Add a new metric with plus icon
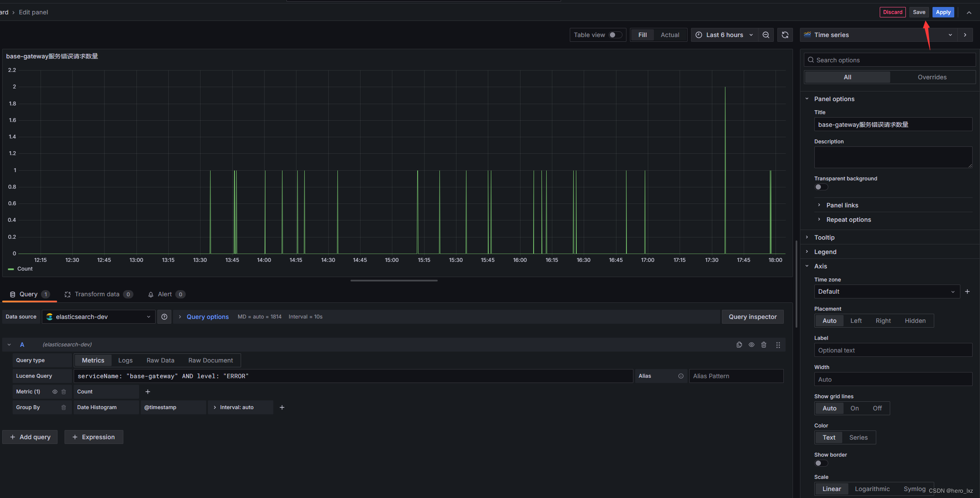 click(x=148, y=392)
